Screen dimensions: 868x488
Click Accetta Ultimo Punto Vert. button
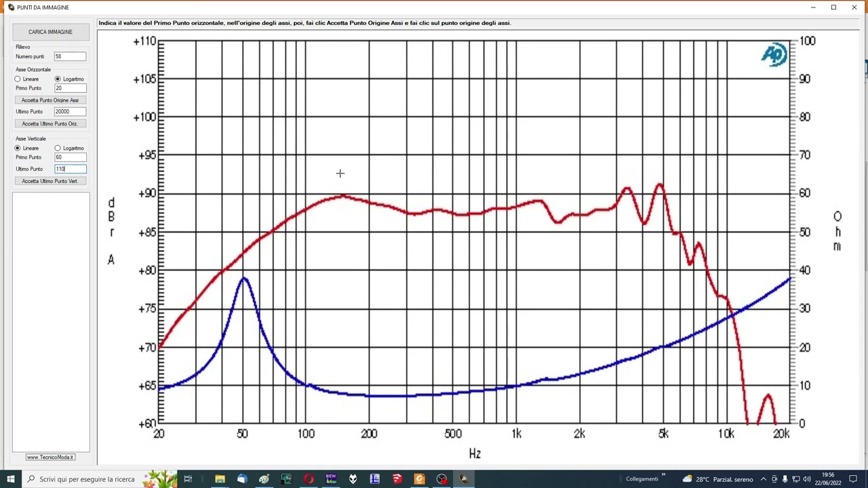(50, 181)
